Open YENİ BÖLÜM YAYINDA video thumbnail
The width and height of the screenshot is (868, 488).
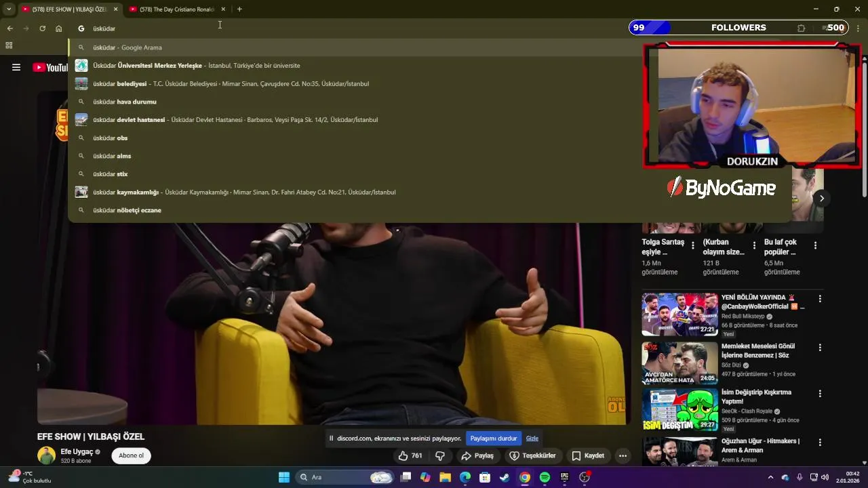coord(679,314)
